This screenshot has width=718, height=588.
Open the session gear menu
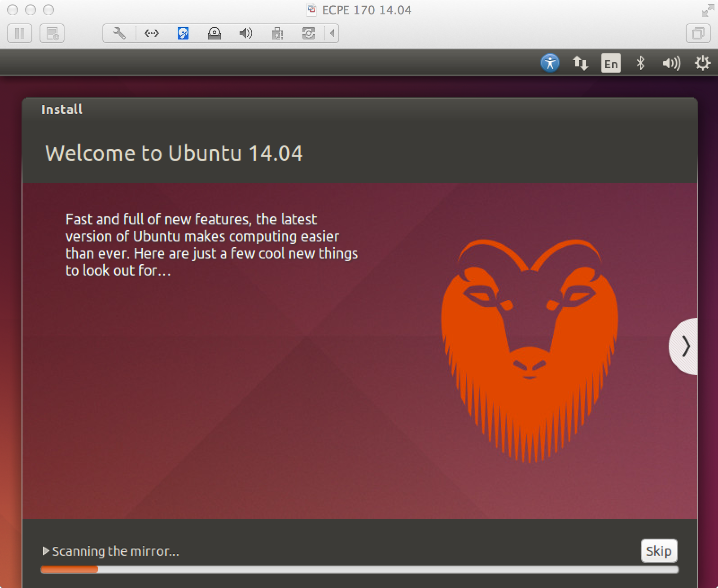702,63
